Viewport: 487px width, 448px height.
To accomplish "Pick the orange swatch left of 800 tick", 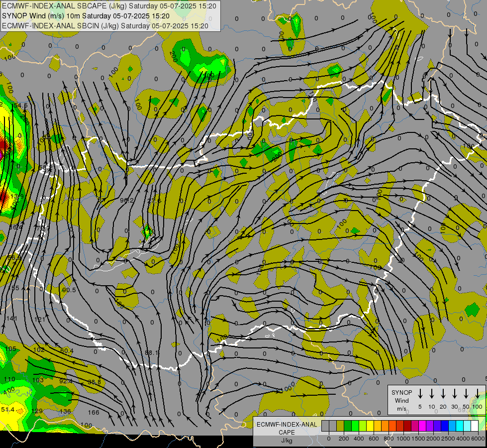I will pyautogui.click(x=385, y=426).
